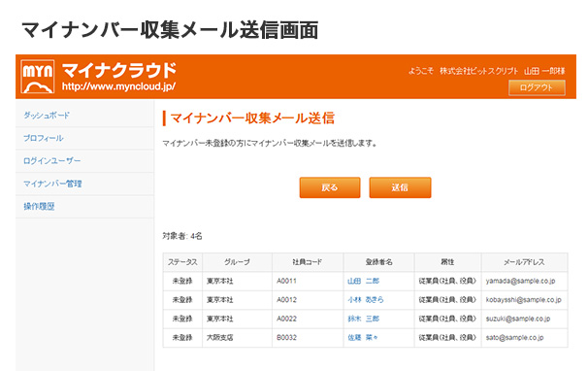Viewport: 588px width, 371px height.
Task: Click the kobayashi@sample.co.jp email cell
Action: coord(524,300)
